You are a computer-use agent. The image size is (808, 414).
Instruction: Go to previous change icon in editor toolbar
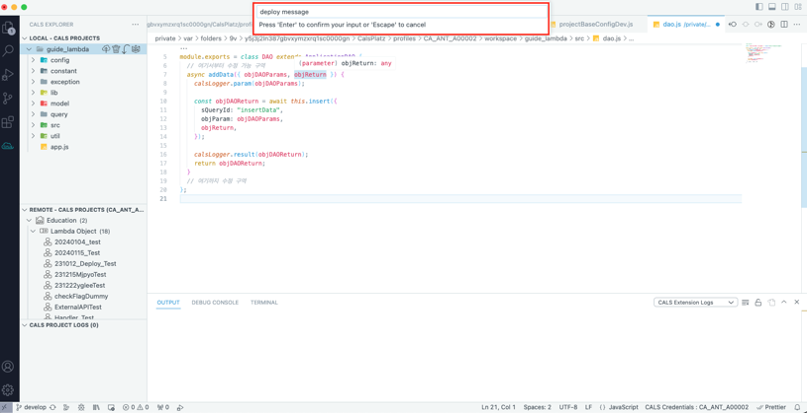(x=733, y=24)
